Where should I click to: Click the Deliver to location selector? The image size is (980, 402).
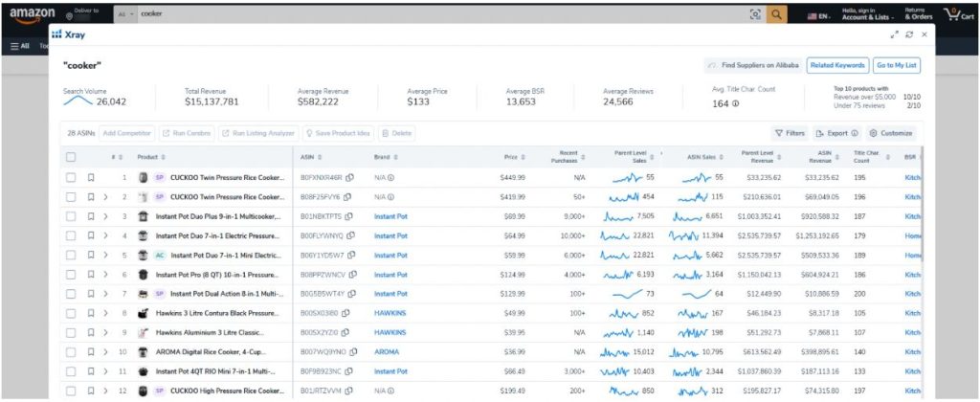83,14
